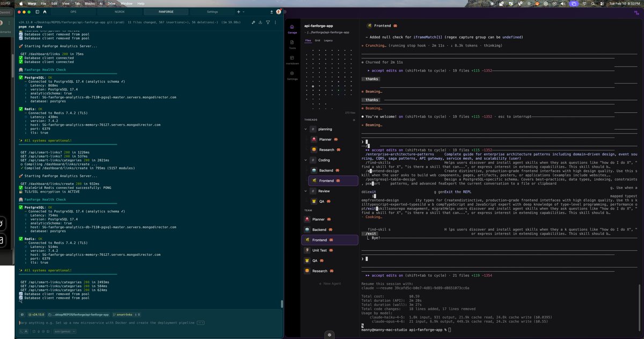Screen dimensions: 644x339
Task: Click the git changes count chip
Action: tap(138, 314)
